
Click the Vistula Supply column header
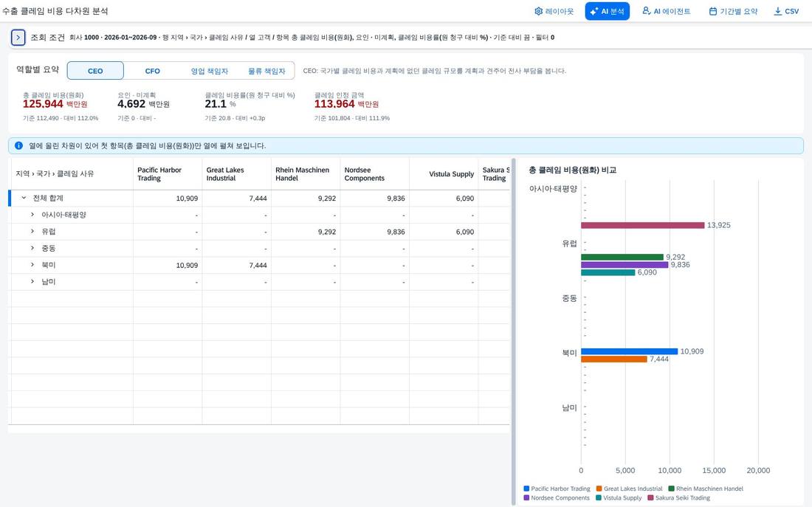pos(444,174)
